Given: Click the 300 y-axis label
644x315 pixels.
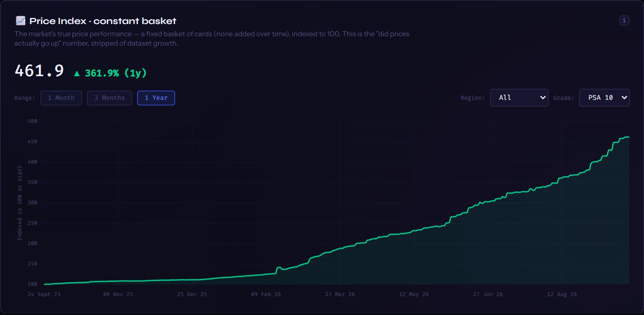Looking at the screenshot, I should pyautogui.click(x=32, y=203).
